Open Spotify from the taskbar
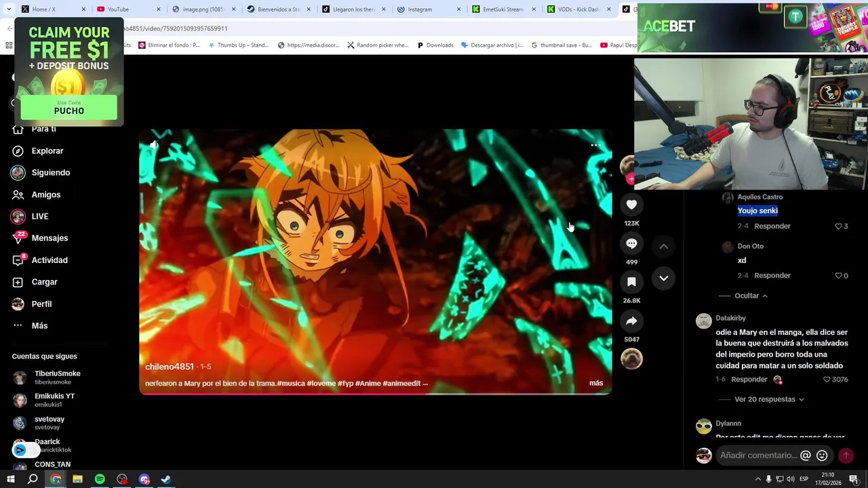This screenshot has height=488, width=868. (100, 479)
